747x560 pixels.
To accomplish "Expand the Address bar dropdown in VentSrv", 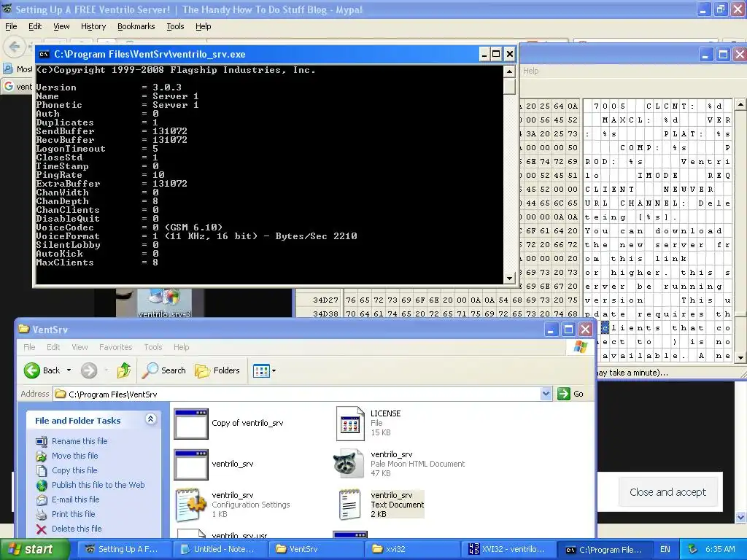I will pyautogui.click(x=546, y=394).
